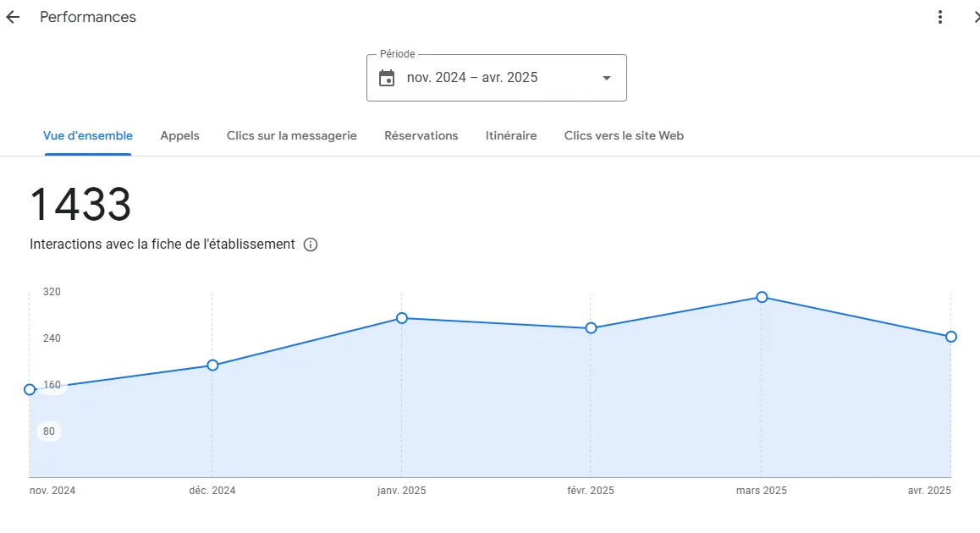Switch to the Appels tab
Screen dimensions: 980x533
[179, 135]
